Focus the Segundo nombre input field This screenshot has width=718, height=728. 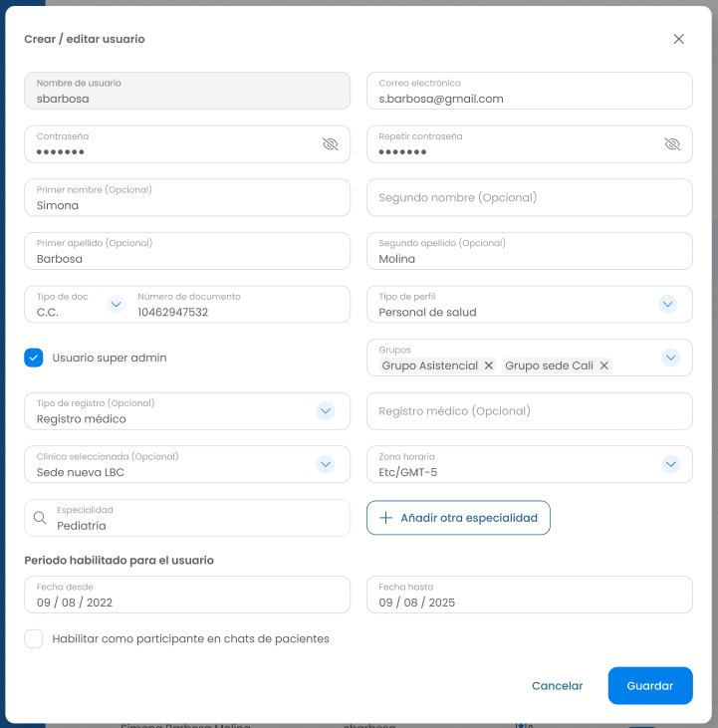530,197
